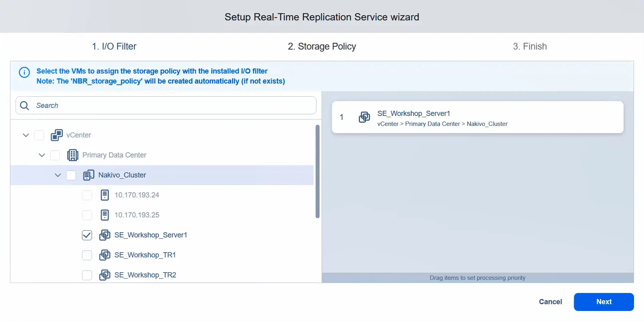
Task: Click the Cancel button
Action: tap(550, 302)
